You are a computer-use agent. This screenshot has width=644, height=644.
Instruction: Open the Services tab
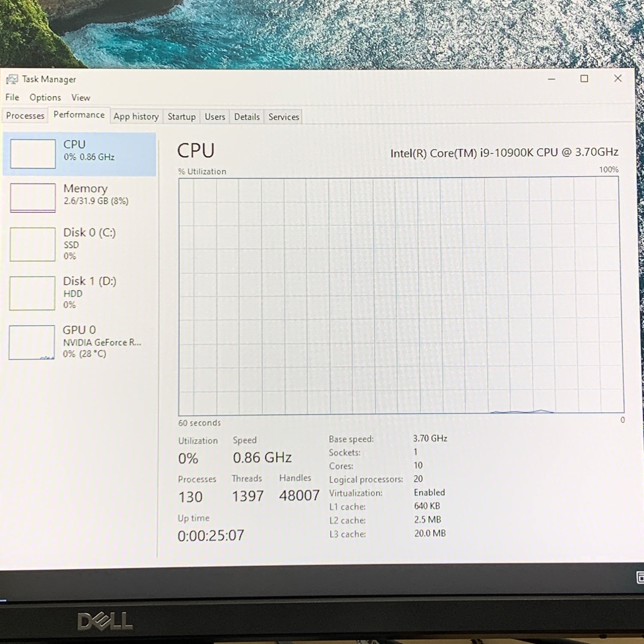283,117
